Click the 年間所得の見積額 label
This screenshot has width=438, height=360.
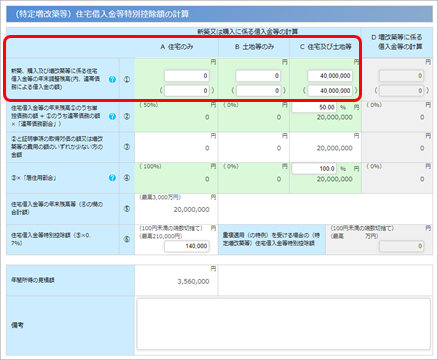(x=33, y=280)
